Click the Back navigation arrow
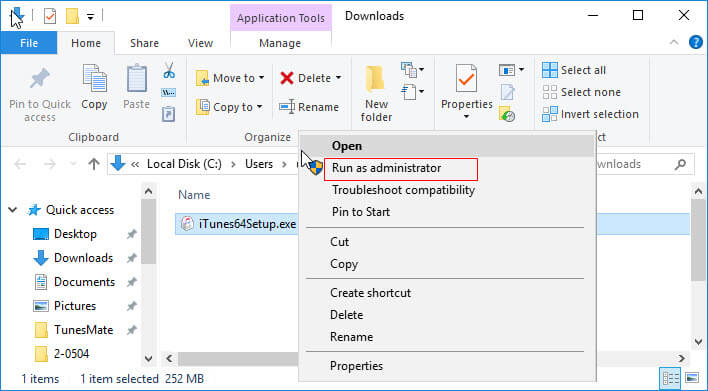The image size is (708, 391). pos(20,164)
